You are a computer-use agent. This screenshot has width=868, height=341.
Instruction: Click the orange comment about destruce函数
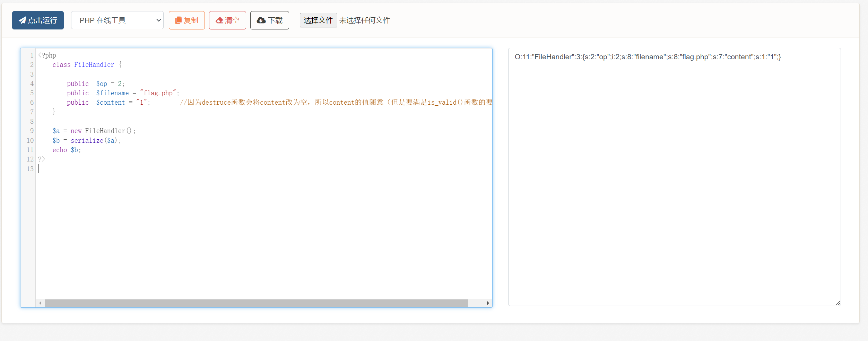coord(336,103)
